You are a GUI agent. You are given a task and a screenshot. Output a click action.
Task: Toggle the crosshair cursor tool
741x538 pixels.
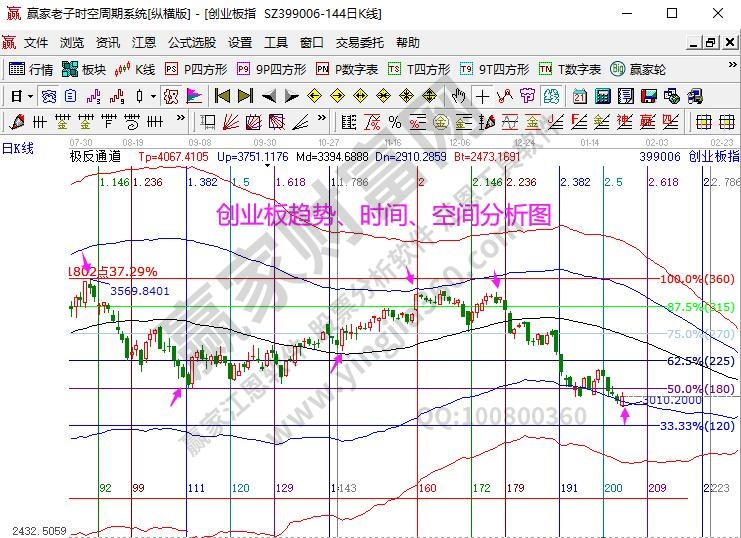point(482,96)
